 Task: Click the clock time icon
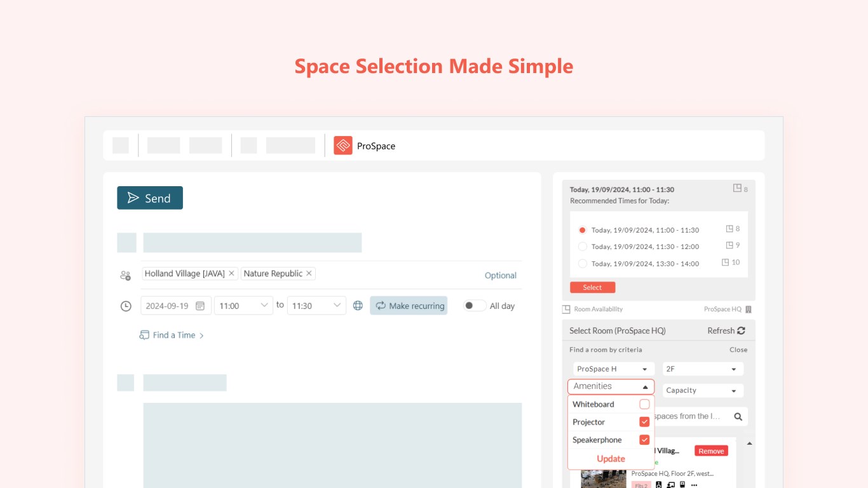click(x=126, y=306)
